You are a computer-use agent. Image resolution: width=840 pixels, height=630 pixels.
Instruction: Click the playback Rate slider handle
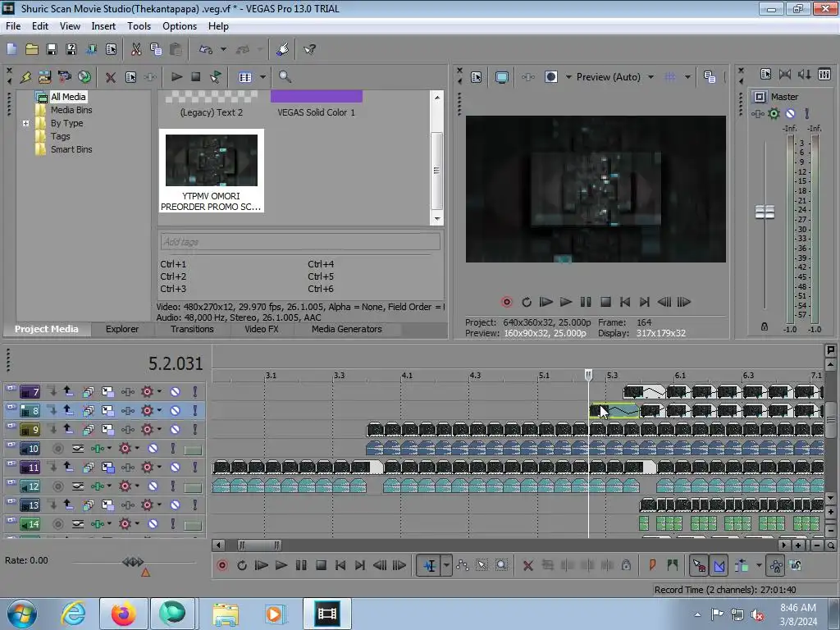(133, 561)
